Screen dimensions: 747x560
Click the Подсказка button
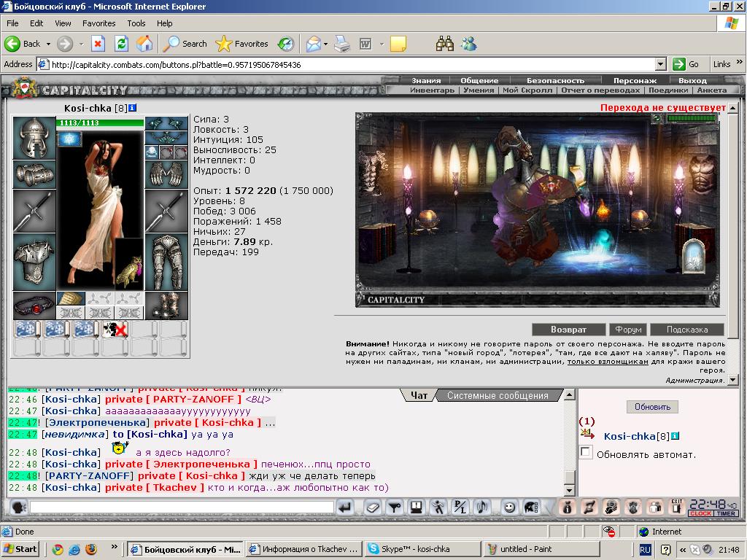pos(687,330)
